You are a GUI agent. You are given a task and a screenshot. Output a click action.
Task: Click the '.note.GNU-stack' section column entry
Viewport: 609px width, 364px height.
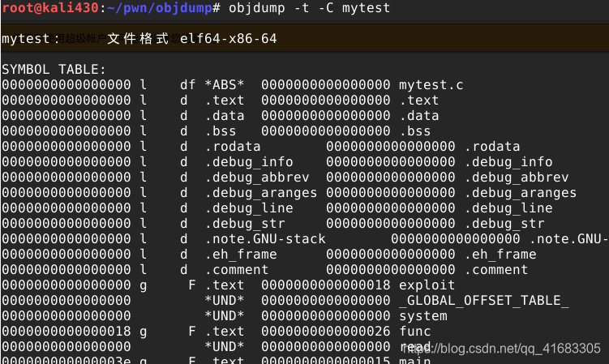click(x=265, y=238)
